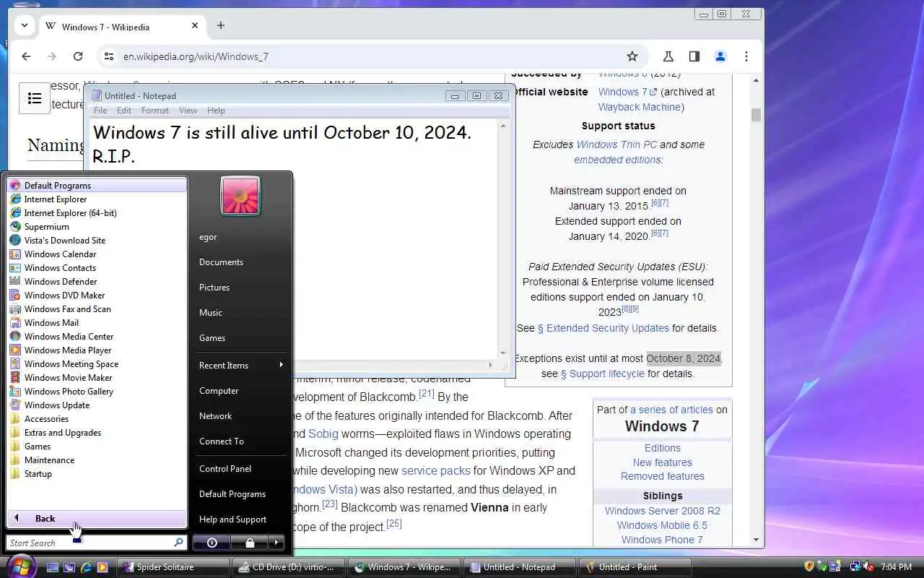Open Wayback Machine link
Screen dimensions: 924x578
pos(640,107)
